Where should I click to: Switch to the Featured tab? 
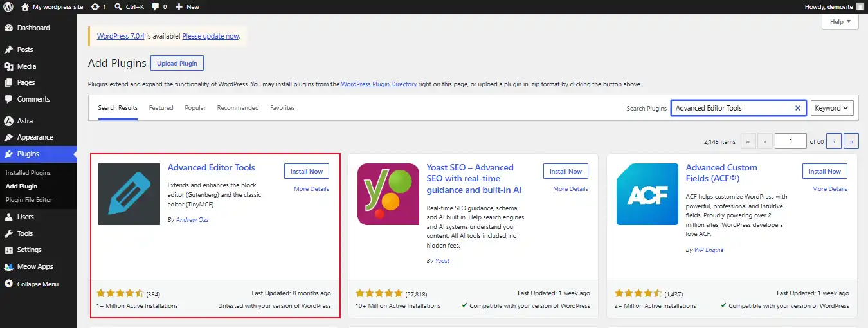[x=161, y=108]
